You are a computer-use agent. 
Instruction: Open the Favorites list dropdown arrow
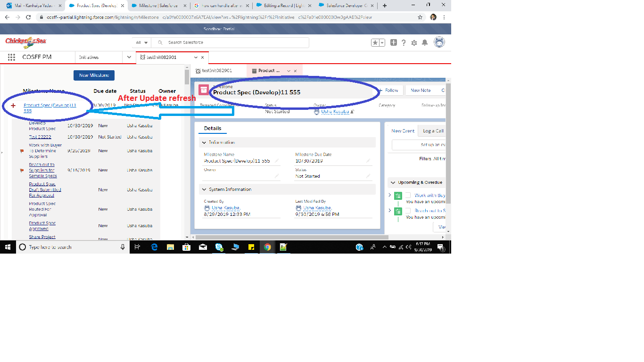click(382, 42)
